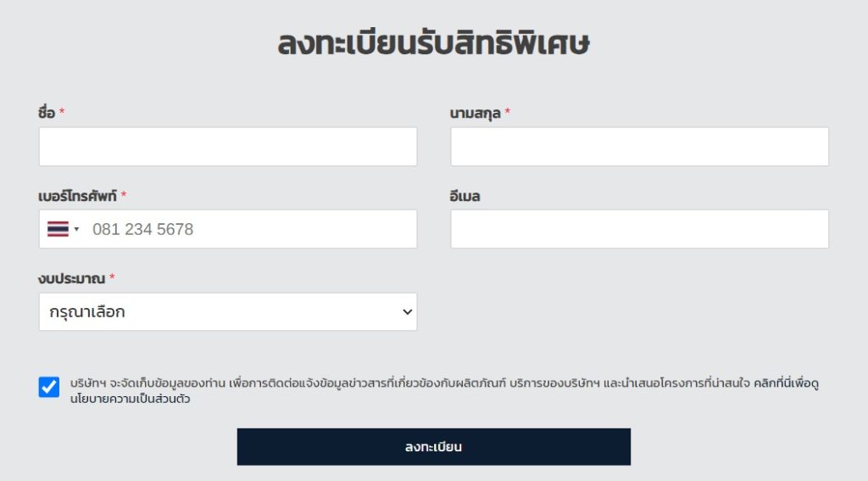
Task: Click the red asterisk next to เบอร์โทรศัพท์
Action: 124,194
